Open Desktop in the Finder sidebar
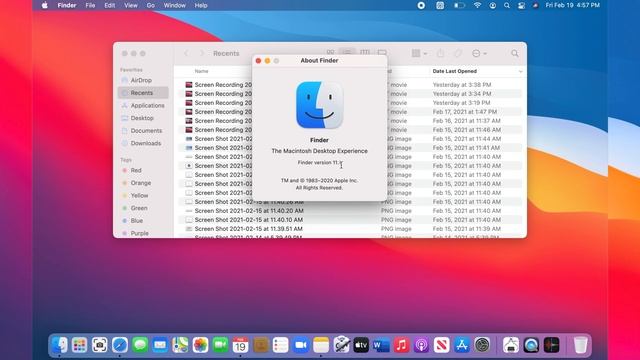The height and width of the screenshot is (360, 640). pos(143,118)
